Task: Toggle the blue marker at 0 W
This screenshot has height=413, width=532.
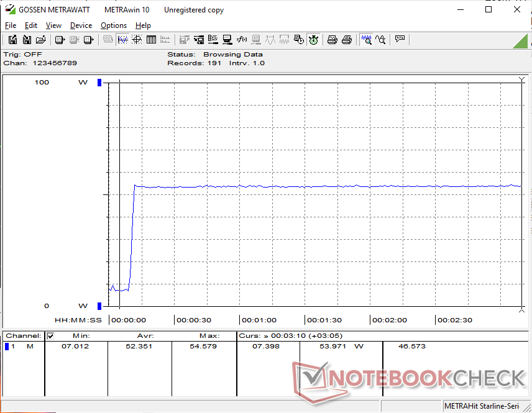Action: point(99,306)
